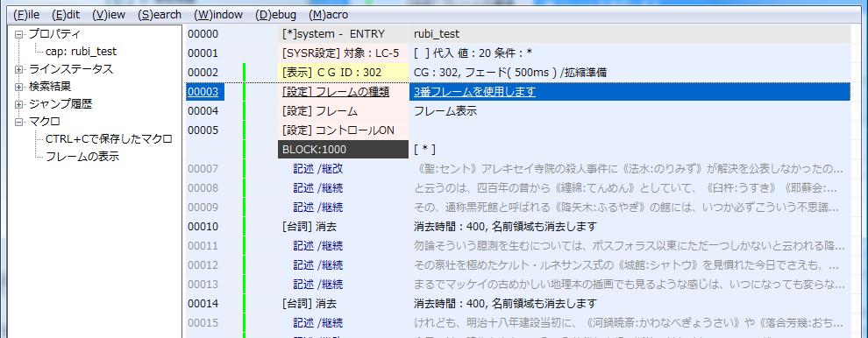This screenshot has width=868, height=338.
Task: Open the (F)ile menu
Action: tap(26, 15)
